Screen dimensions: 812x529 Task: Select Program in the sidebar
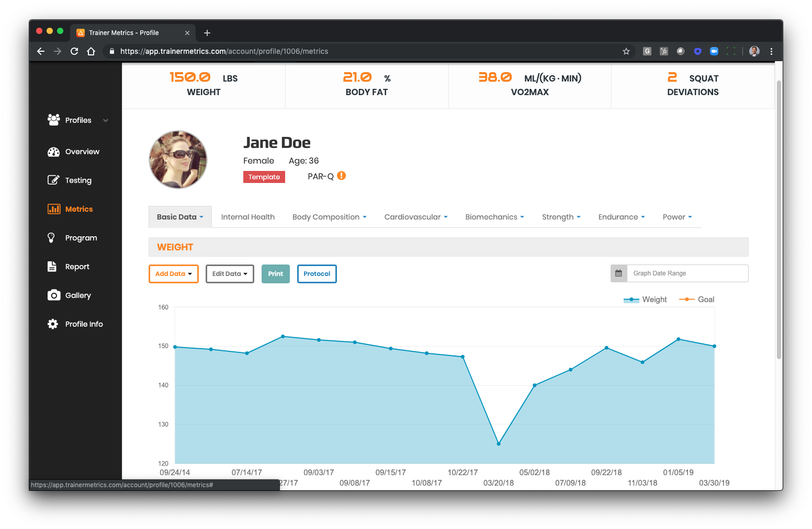[x=81, y=238]
